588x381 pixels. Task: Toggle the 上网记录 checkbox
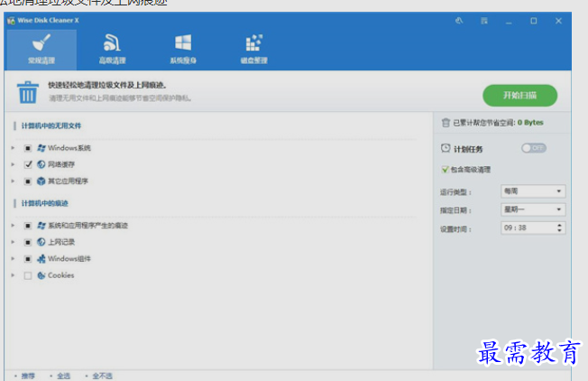pyautogui.click(x=28, y=242)
